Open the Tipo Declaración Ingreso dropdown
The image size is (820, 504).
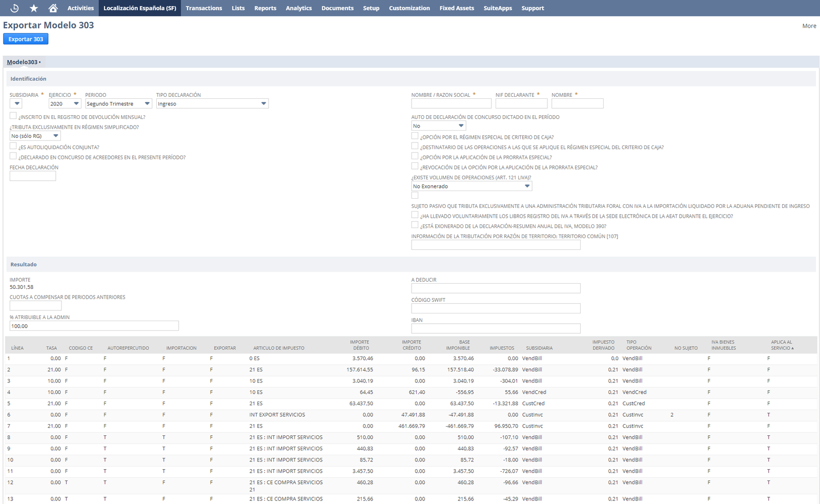click(212, 103)
